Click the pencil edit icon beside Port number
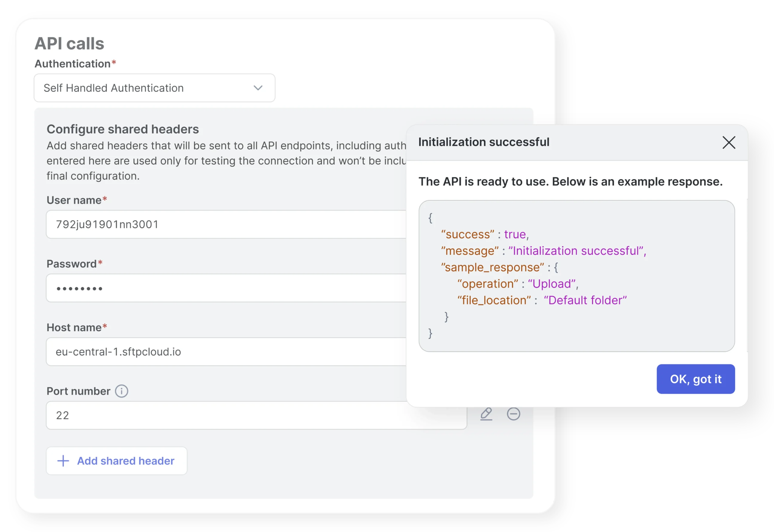 486,414
